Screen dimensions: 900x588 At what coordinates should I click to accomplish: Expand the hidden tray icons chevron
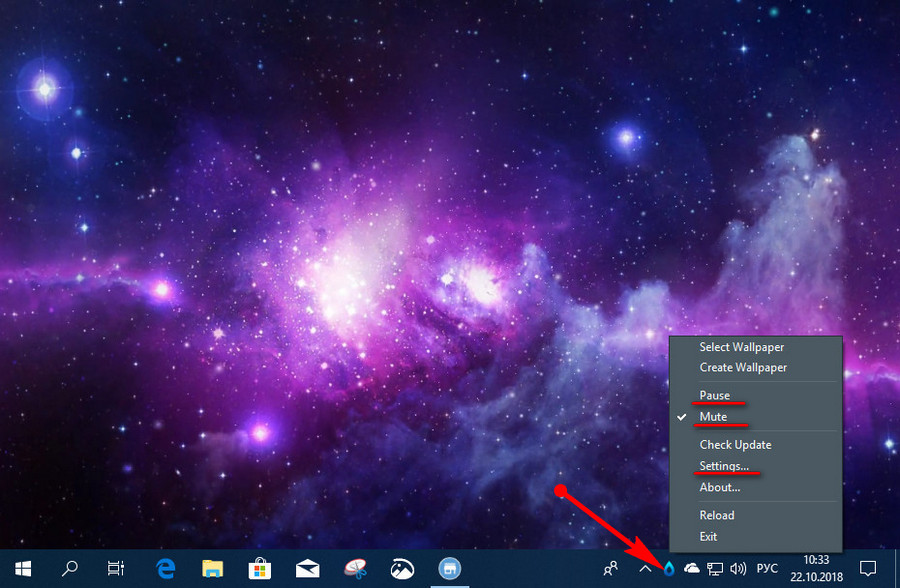click(646, 569)
